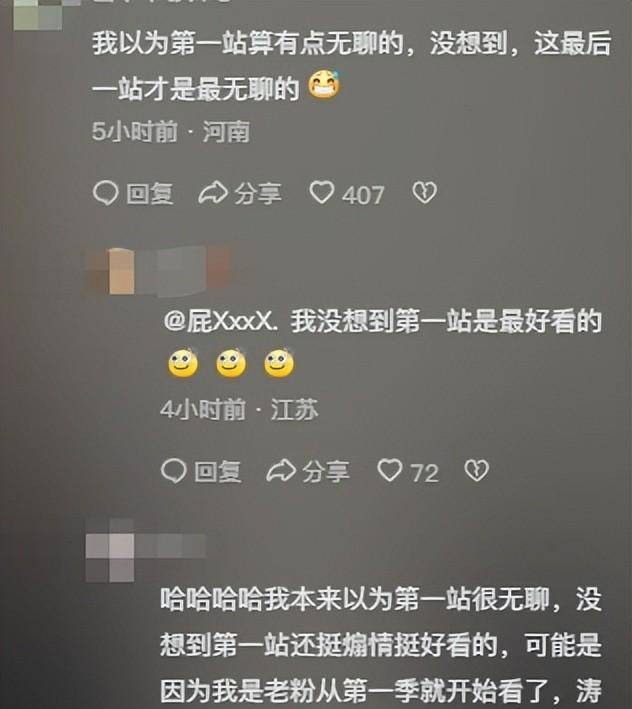Tap 分享 text under the Jiangsu comment
Image resolution: width=632 pixels, height=709 pixels.
(325, 472)
